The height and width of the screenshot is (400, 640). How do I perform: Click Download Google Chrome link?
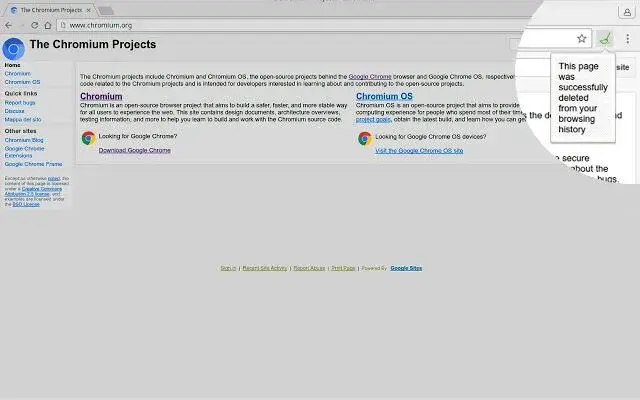pyautogui.click(x=135, y=150)
